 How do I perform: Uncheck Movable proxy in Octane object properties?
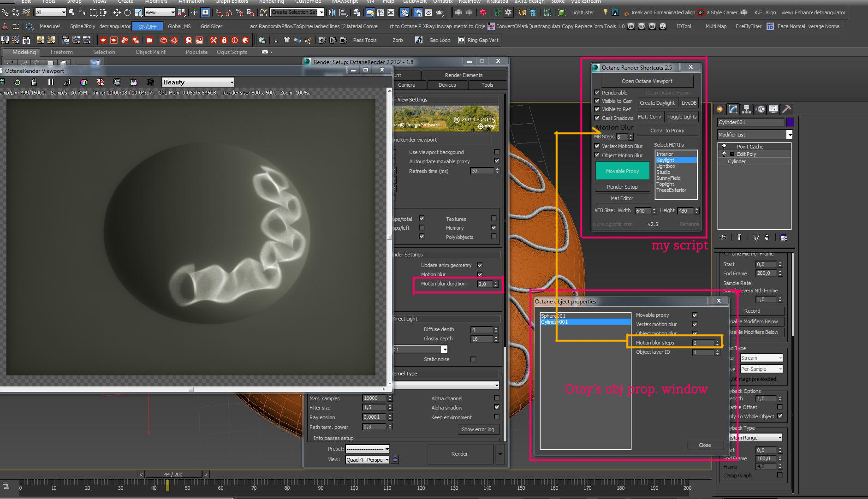pyautogui.click(x=695, y=315)
